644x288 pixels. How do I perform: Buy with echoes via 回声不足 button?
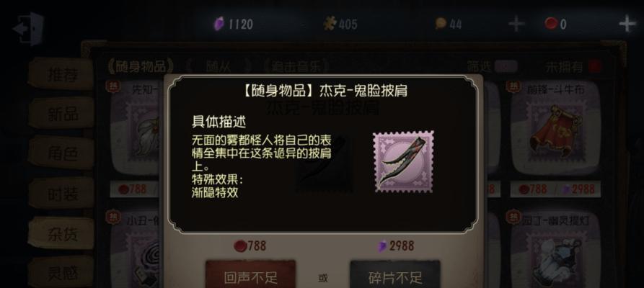(250, 276)
